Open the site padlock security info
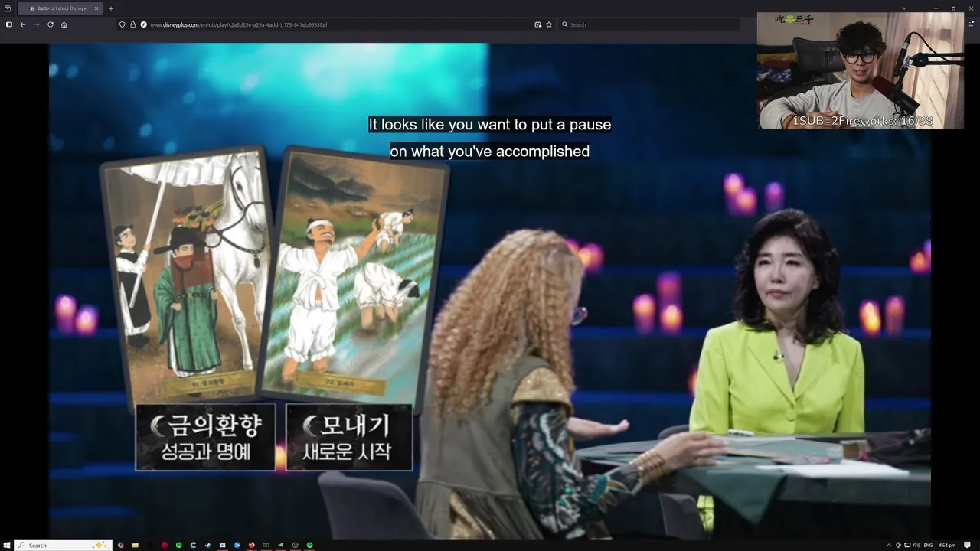 coord(133,24)
